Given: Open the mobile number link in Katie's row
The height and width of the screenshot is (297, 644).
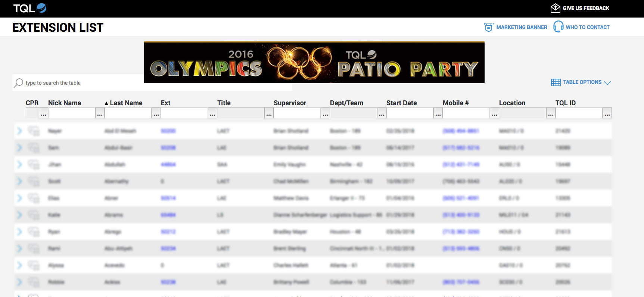Looking at the screenshot, I should 461,215.
